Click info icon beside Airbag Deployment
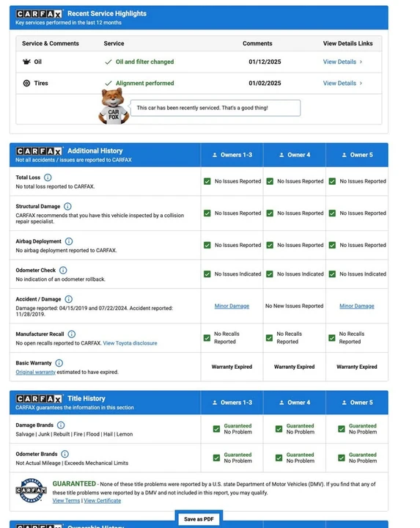The image size is (420, 528). coord(69,241)
